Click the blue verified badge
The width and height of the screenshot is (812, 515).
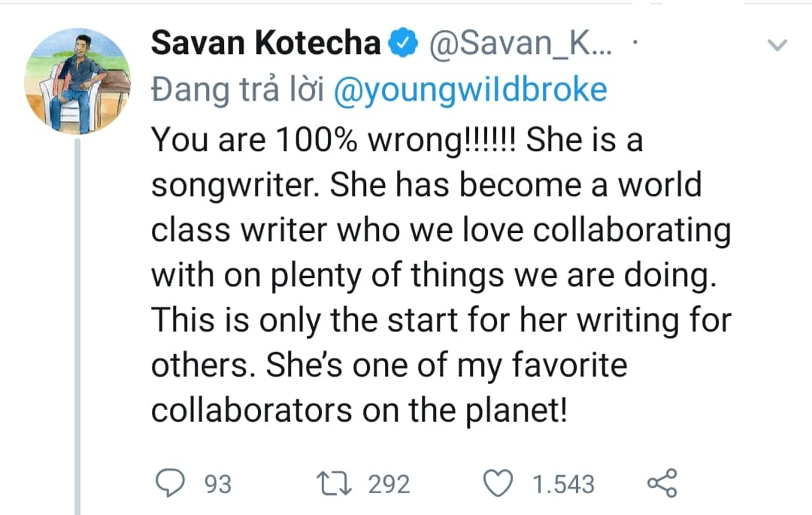(x=403, y=44)
